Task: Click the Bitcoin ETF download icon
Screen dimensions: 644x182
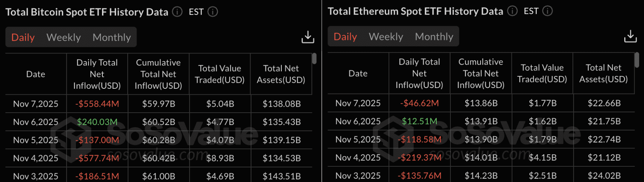Action: pos(308,37)
